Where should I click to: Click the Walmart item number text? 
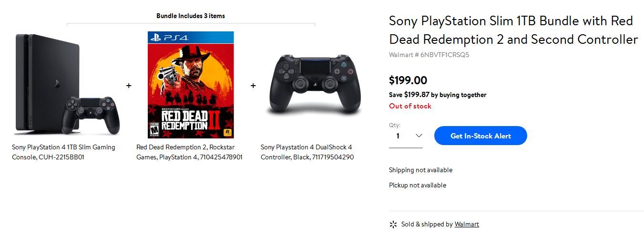pos(429,55)
